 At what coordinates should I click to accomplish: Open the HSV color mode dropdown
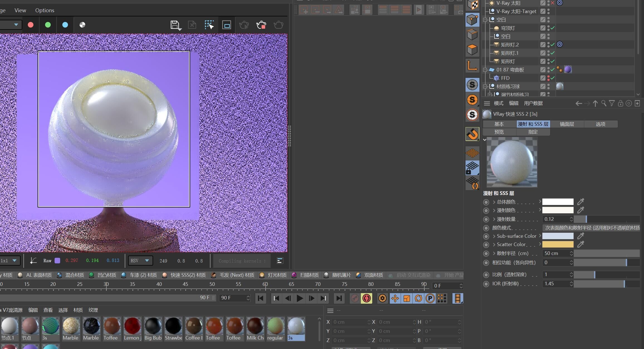click(140, 261)
